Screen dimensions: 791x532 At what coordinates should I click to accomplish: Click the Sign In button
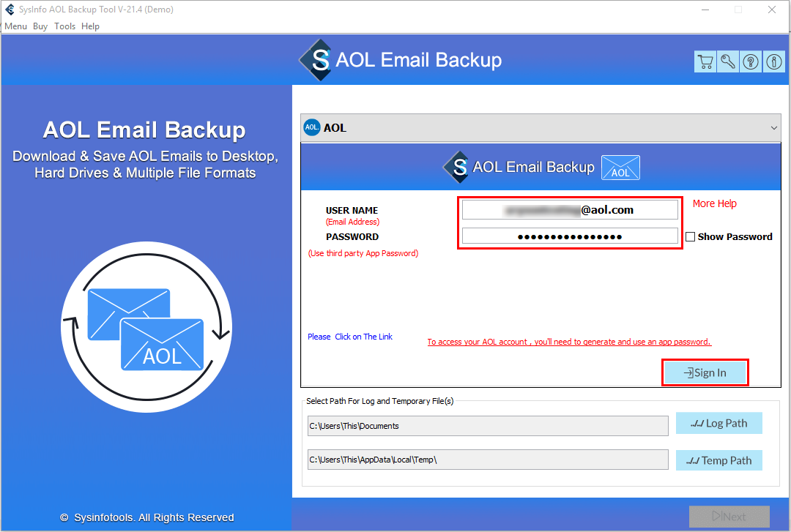pos(705,372)
